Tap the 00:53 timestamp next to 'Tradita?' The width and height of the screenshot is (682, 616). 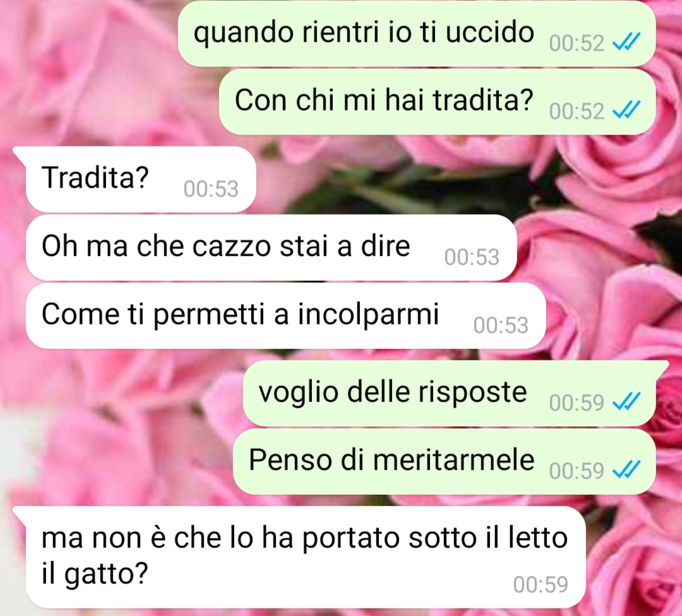pos(211,189)
